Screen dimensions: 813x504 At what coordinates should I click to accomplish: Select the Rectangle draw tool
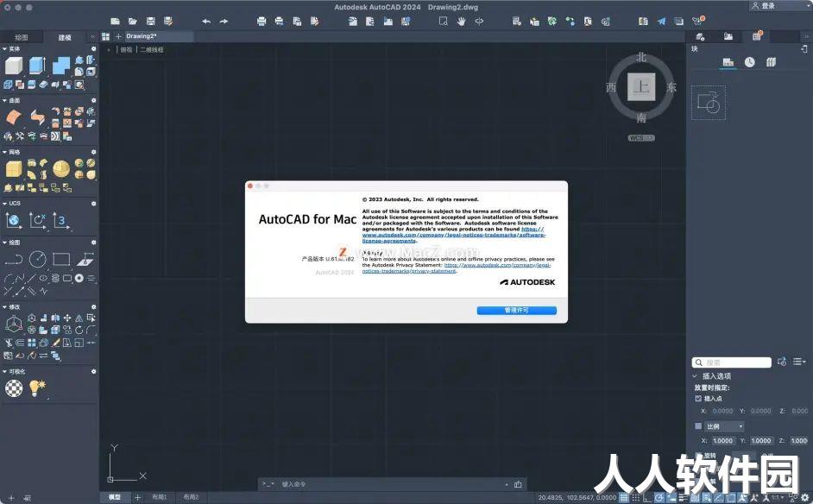click(61, 259)
